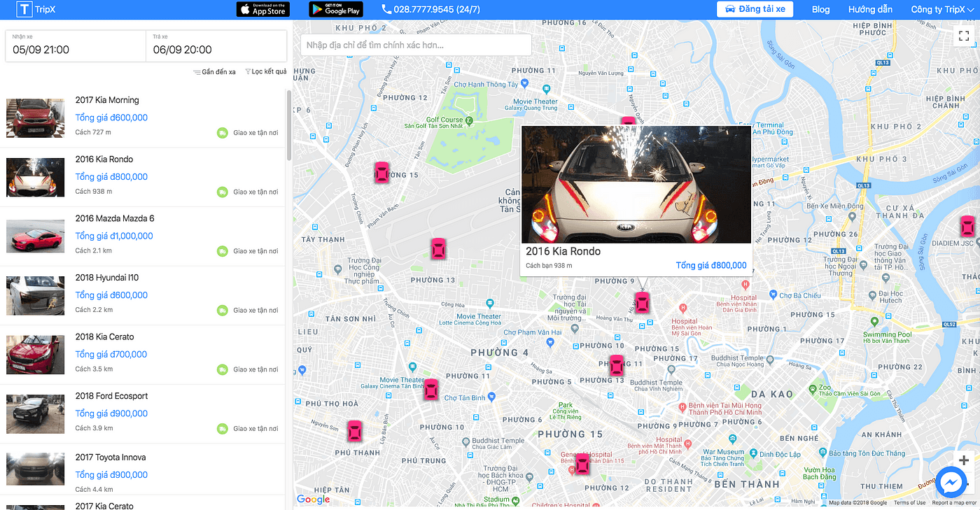Click the Đăng tải xe button
This screenshot has width=980, height=510.
pyautogui.click(x=755, y=9)
